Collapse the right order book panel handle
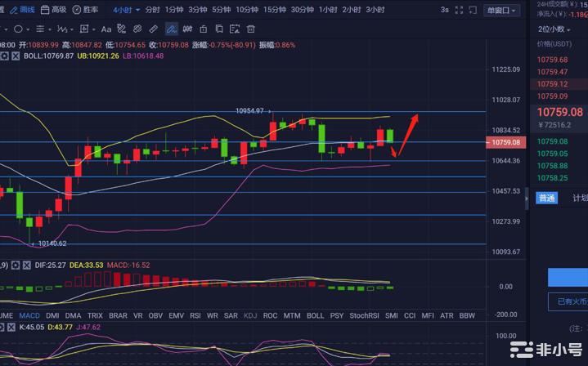The image size is (588, 366). pos(527,199)
